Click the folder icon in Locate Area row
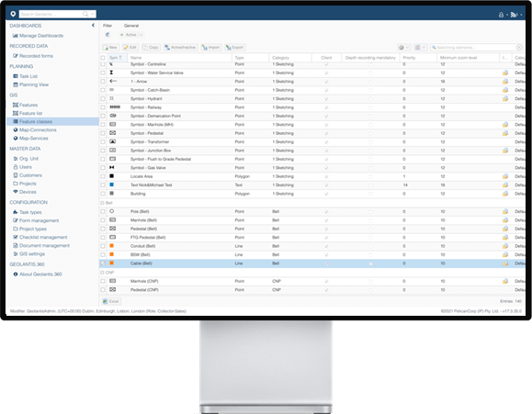 point(505,176)
